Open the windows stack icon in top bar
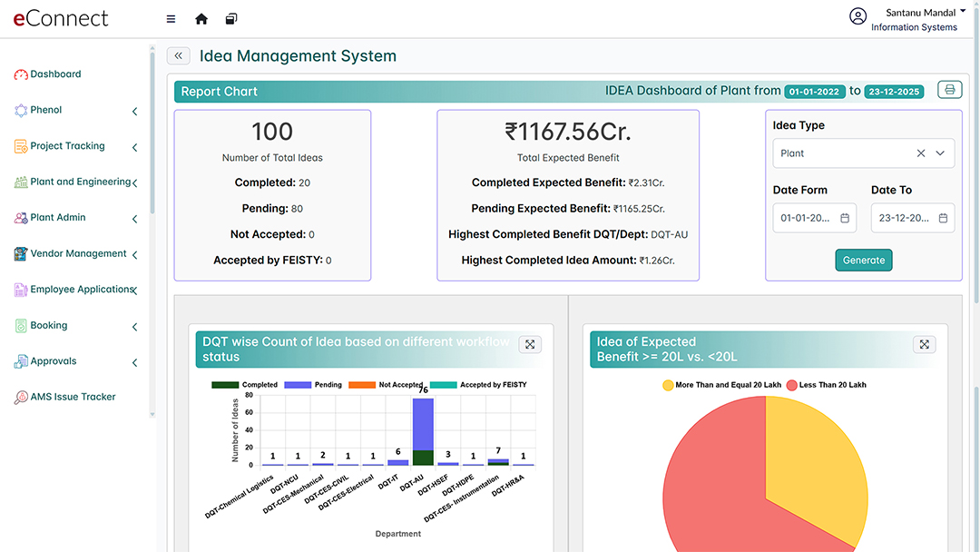 point(231,19)
